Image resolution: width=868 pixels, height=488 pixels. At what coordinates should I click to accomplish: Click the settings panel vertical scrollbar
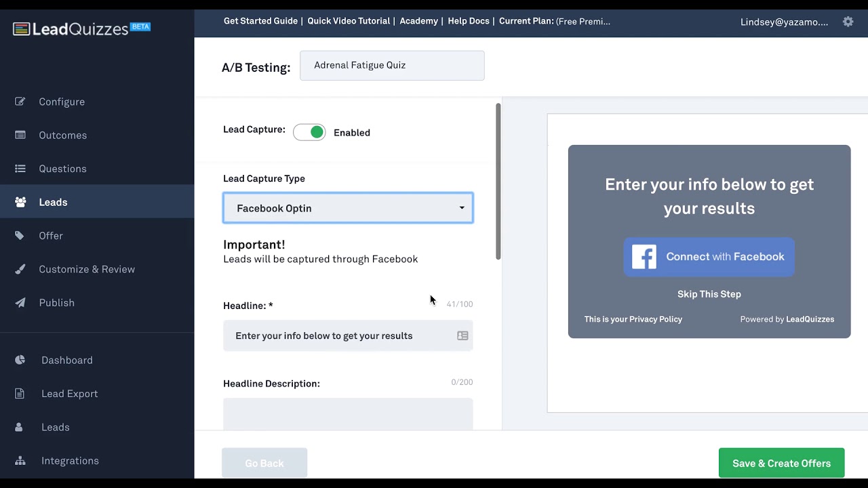coord(498,182)
